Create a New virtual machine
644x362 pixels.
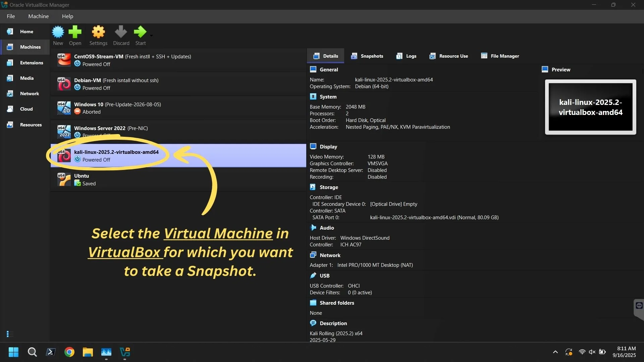point(58,35)
